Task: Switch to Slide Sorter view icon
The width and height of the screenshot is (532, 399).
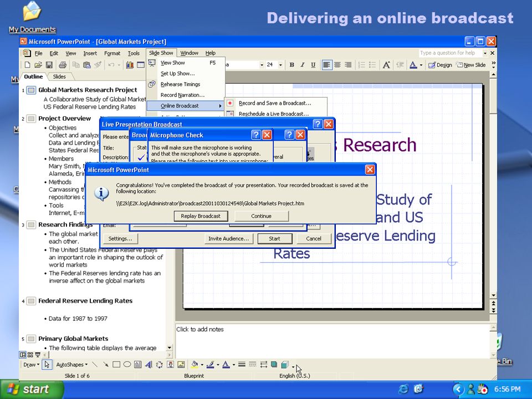Action: [30, 355]
